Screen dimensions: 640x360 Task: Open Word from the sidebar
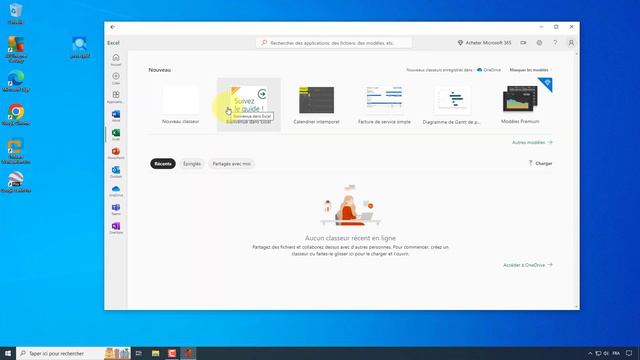[x=116, y=116]
